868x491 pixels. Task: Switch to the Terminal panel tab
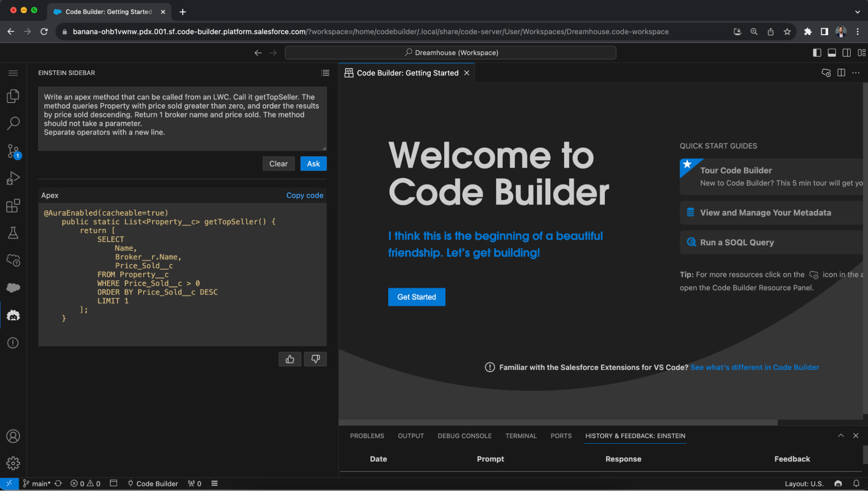click(521, 436)
